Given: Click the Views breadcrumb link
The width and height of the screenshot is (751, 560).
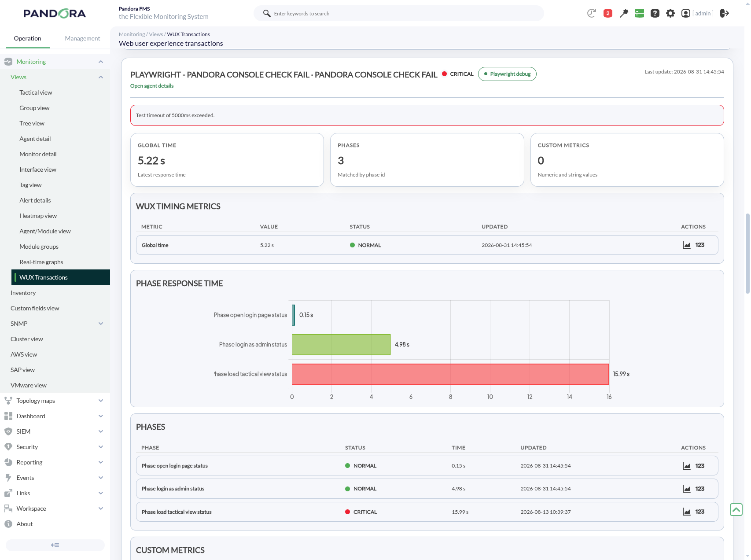Looking at the screenshot, I should [x=156, y=34].
